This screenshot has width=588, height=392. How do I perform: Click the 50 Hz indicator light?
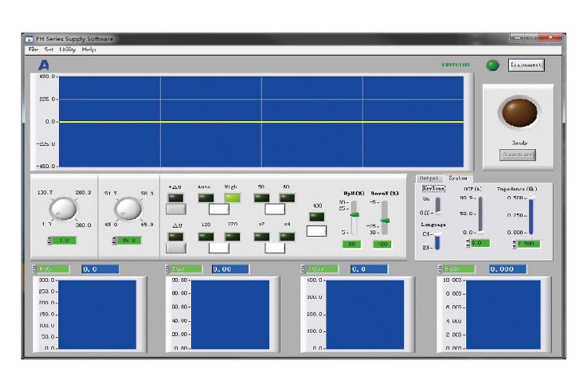(x=261, y=197)
